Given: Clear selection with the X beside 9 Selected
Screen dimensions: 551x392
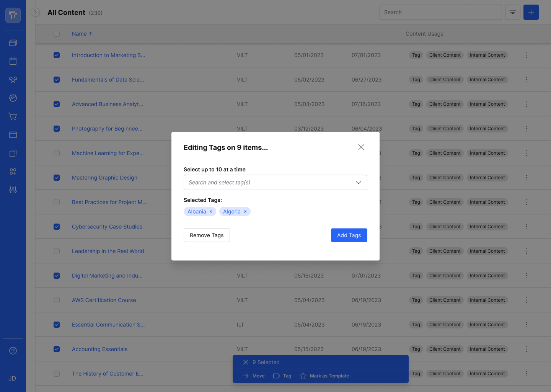Looking at the screenshot, I should (x=246, y=362).
